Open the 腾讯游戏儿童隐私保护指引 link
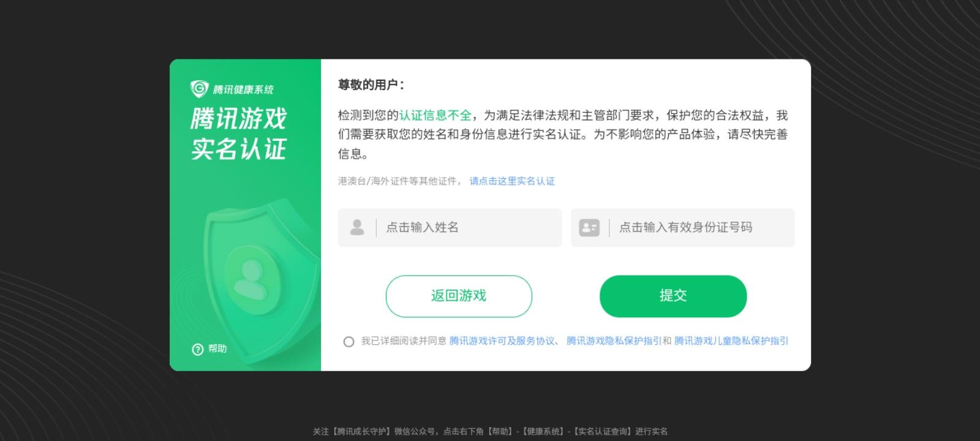Image resolution: width=980 pixels, height=441 pixels. pos(731,341)
